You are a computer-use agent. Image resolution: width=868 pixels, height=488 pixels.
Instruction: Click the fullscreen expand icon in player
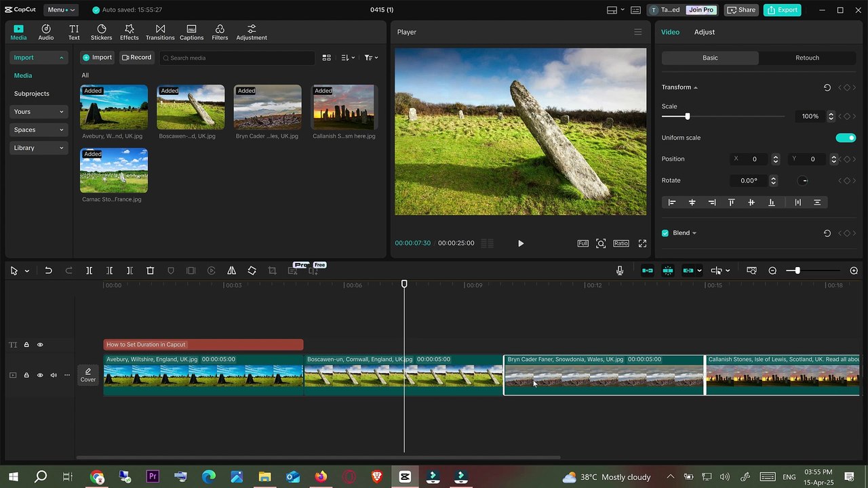[x=642, y=243]
